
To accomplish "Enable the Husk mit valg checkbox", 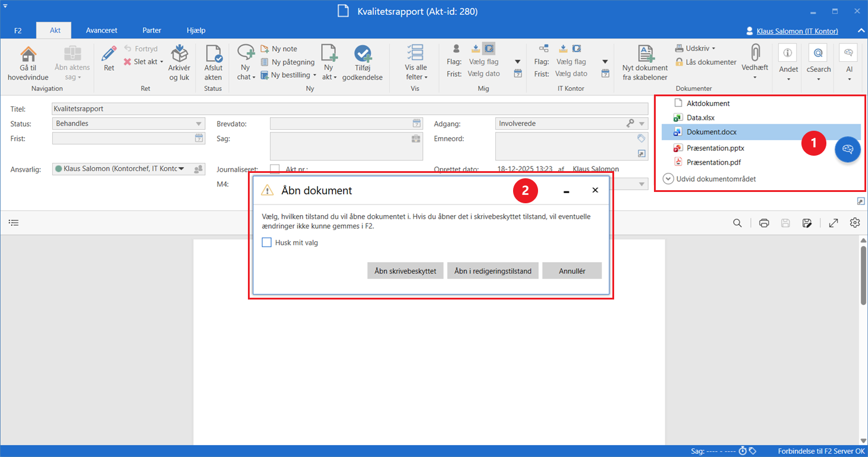I will click(x=267, y=242).
